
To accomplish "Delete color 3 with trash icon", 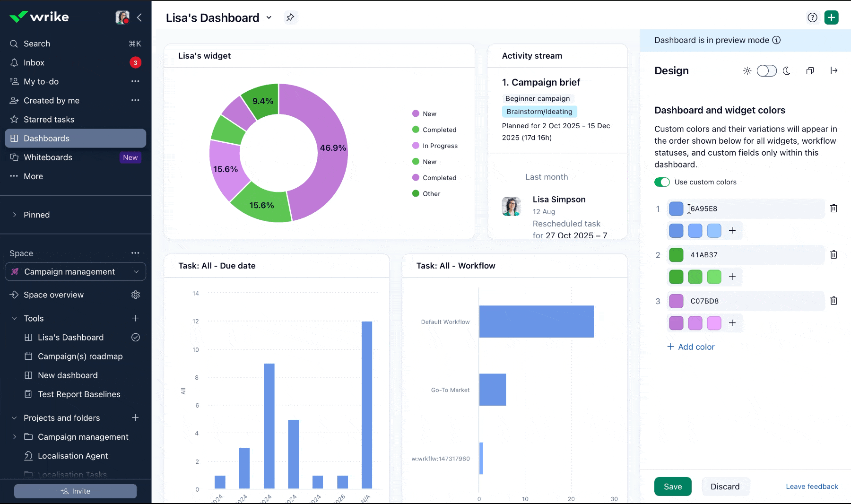I will tap(834, 301).
